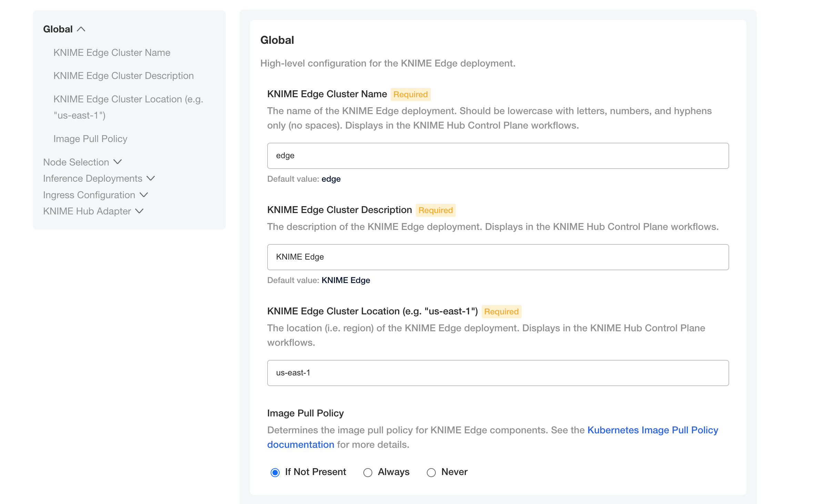Click default value text 'KNIME Edge'

[x=346, y=280]
